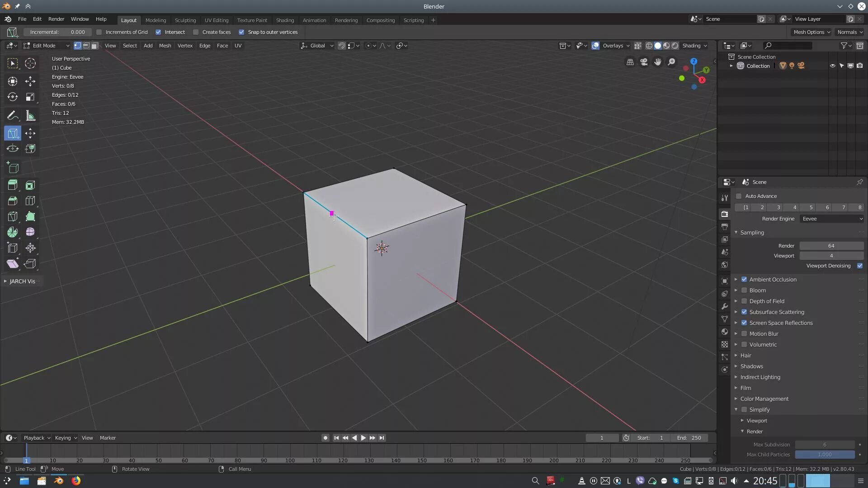Click the End frame field

[689, 438]
